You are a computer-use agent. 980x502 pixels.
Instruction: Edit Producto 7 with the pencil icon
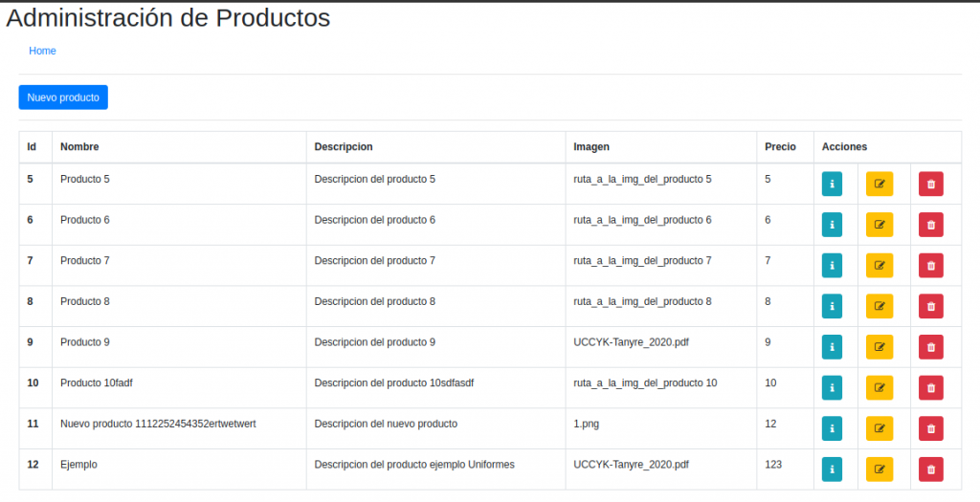pyautogui.click(x=879, y=266)
